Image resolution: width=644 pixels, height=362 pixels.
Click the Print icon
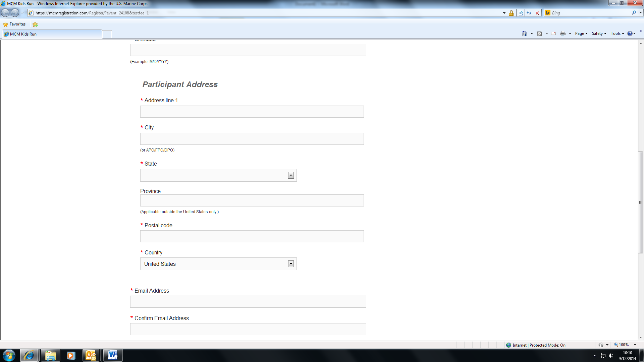562,34
